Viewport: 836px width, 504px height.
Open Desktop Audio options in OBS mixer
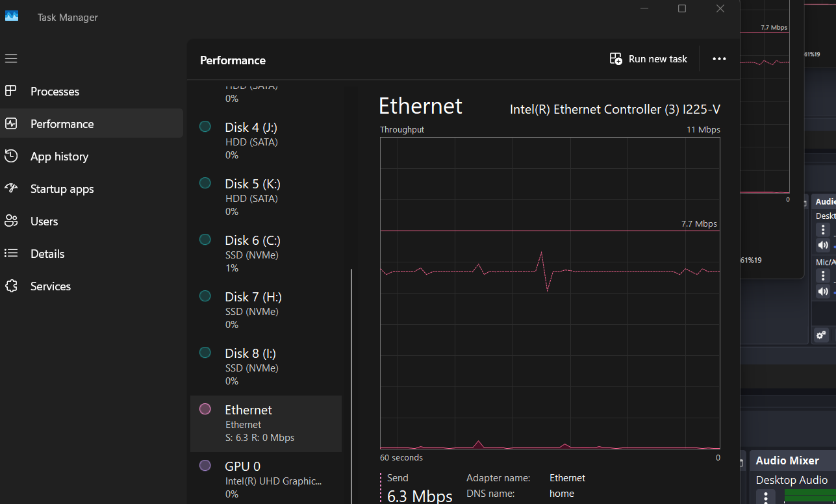pyautogui.click(x=823, y=230)
